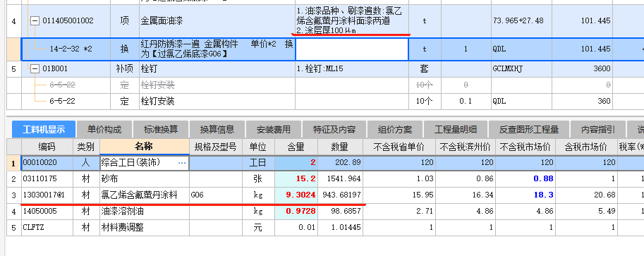The width and height of the screenshot is (644, 256).
Task: Select the 综合工日(装饰) name field
Action: click(144, 163)
